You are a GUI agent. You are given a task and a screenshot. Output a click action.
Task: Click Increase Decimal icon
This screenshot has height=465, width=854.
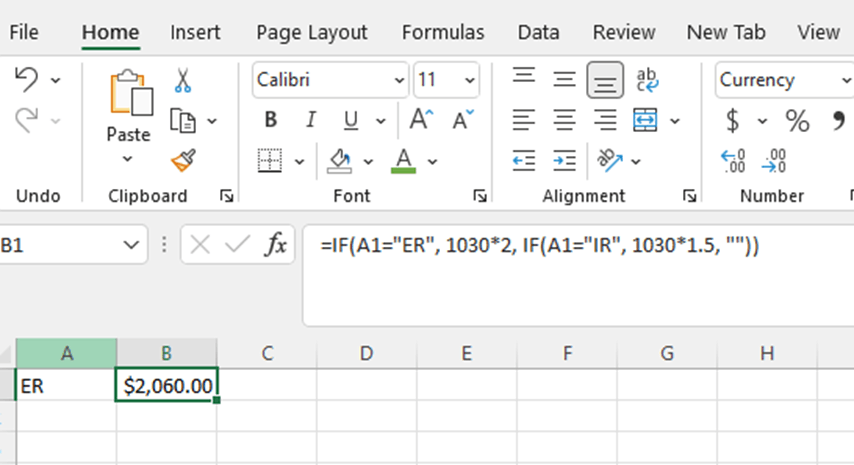click(733, 161)
